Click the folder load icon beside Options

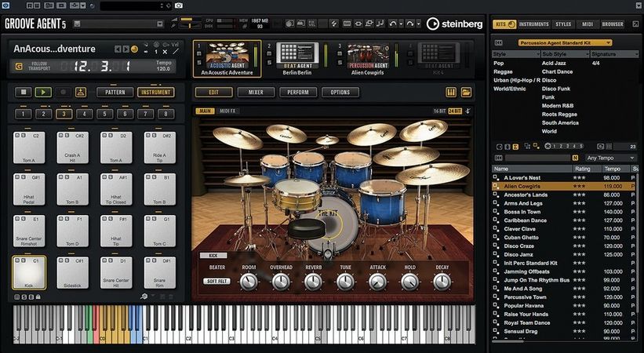[x=467, y=93]
